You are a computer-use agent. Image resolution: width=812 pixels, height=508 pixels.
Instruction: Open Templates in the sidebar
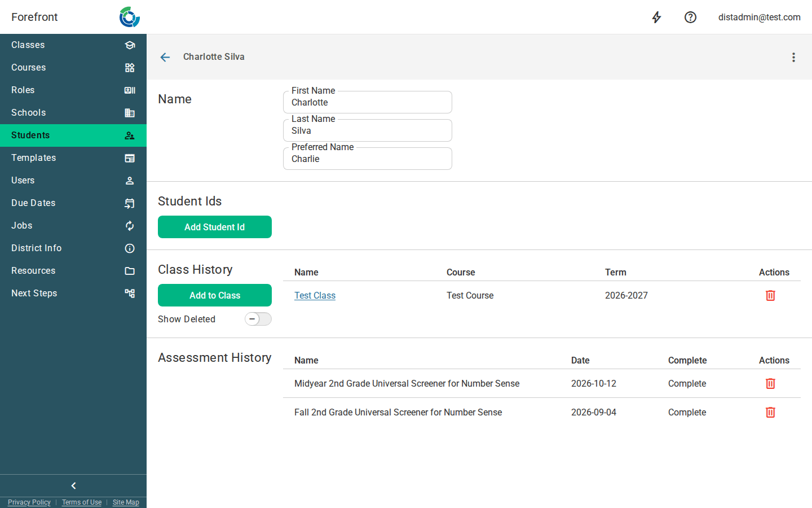pos(73,158)
